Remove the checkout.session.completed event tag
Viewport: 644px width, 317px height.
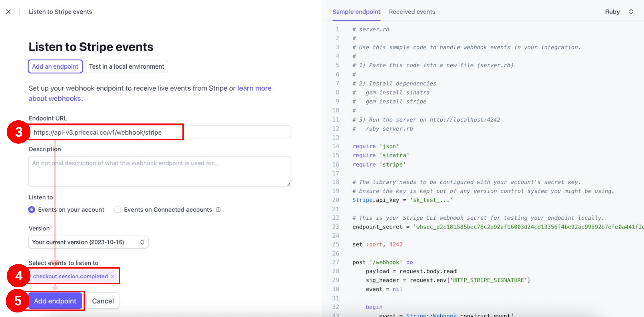click(113, 276)
